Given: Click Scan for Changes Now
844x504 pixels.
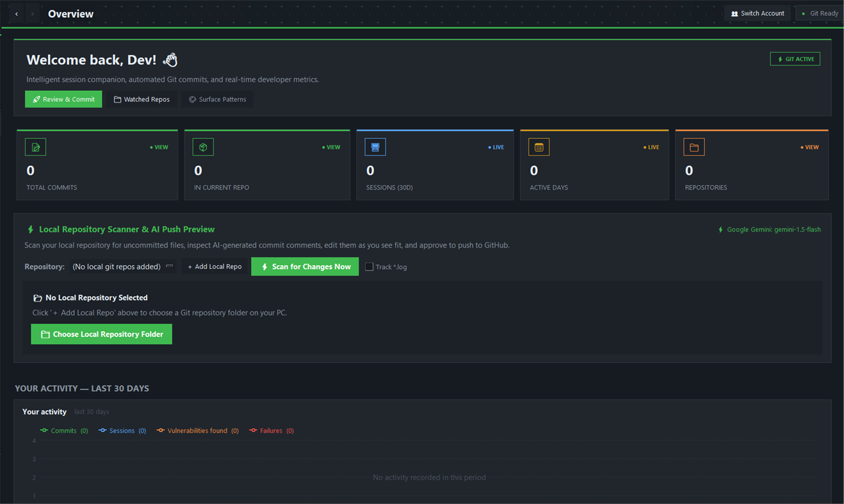Looking at the screenshot, I should click(305, 266).
